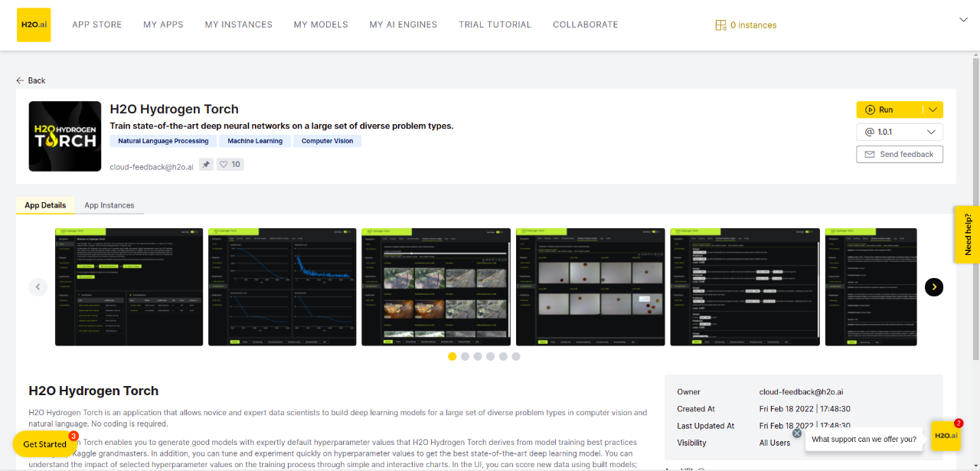
Task: Open the MY MODELS menu item
Action: click(321, 25)
